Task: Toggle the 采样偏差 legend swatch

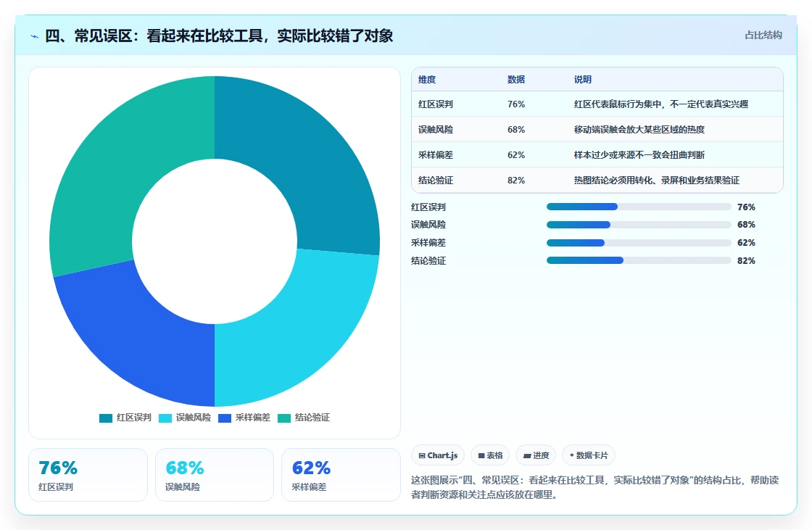Action: [225, 418]
